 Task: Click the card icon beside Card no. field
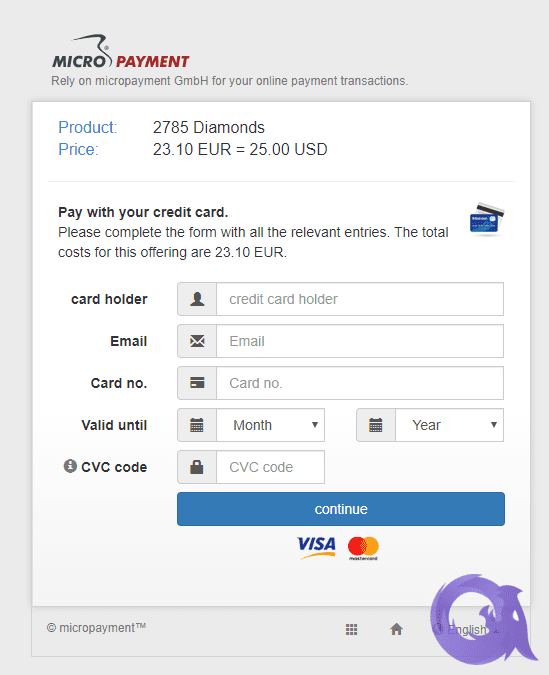(x=197, y=383)
